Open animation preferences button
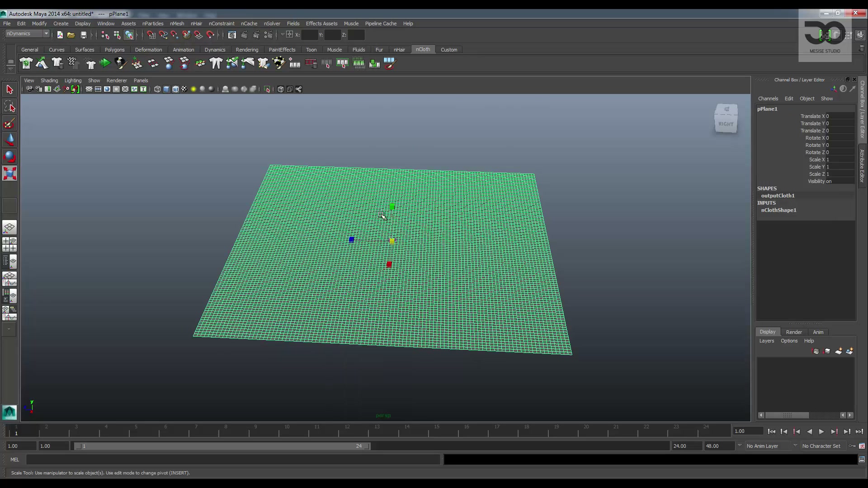The width and height of the screenshot is (868, 488). point(862,446)
